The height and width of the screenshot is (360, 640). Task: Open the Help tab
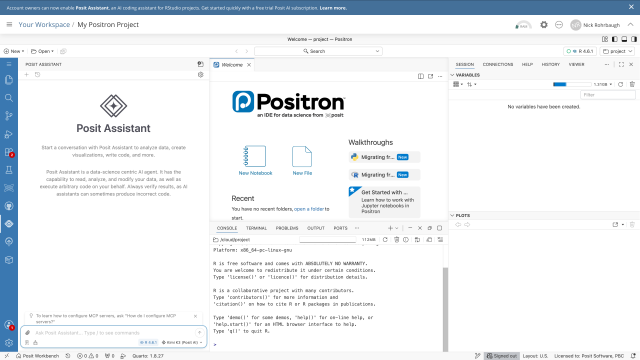tap(527, 64)
